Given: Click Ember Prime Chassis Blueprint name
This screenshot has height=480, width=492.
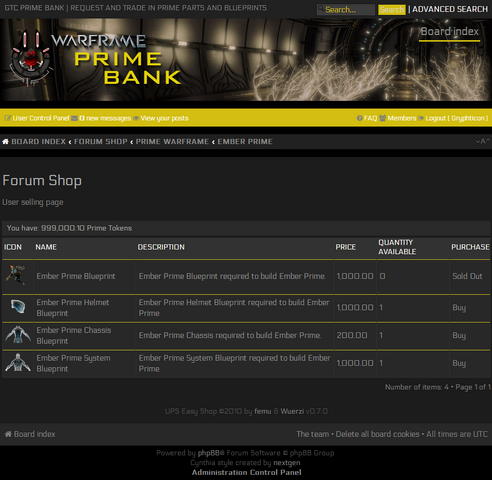Looking at the screenshot, I should point(74,335).
